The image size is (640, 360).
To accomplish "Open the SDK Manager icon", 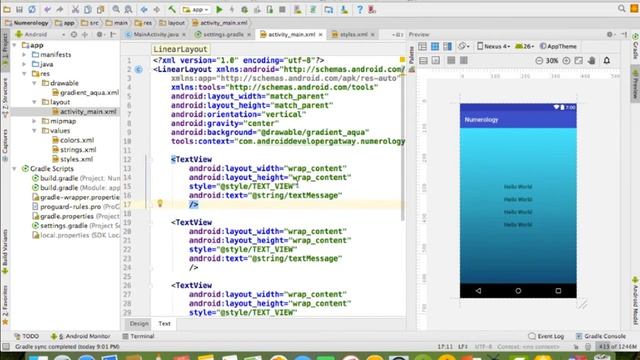I will coord(344,9).
